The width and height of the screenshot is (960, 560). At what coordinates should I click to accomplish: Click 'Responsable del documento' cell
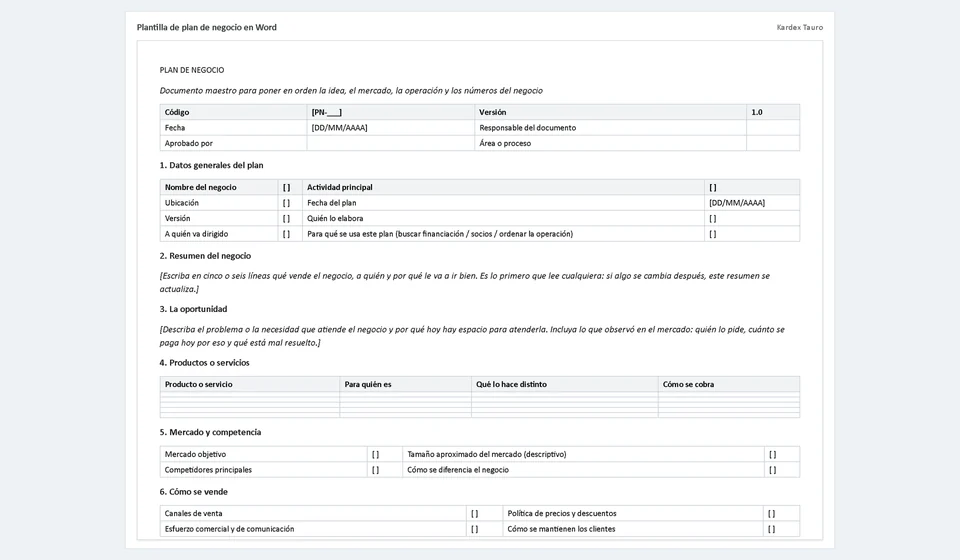point(610,128)
